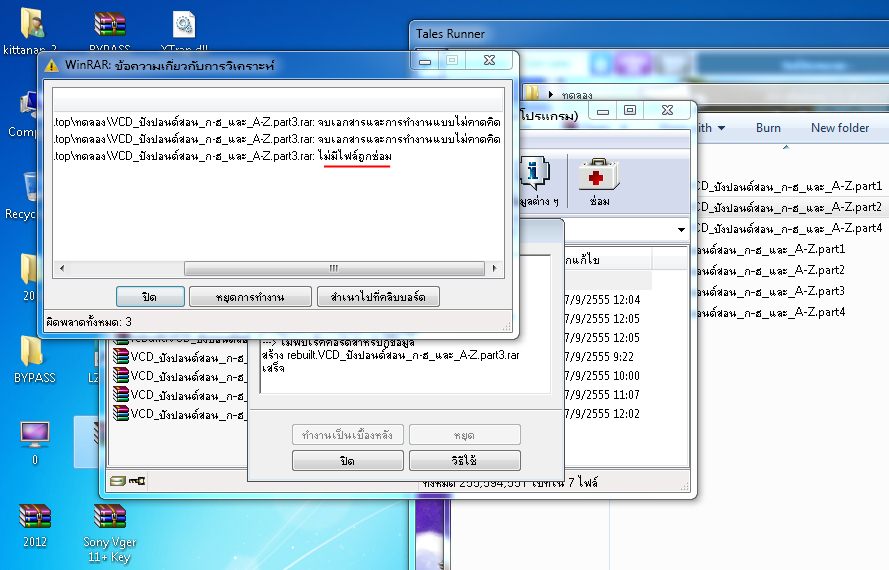889x570 pixels.
Task: Open the address path dropdown in WinRAR
Action: pos(681,230)
